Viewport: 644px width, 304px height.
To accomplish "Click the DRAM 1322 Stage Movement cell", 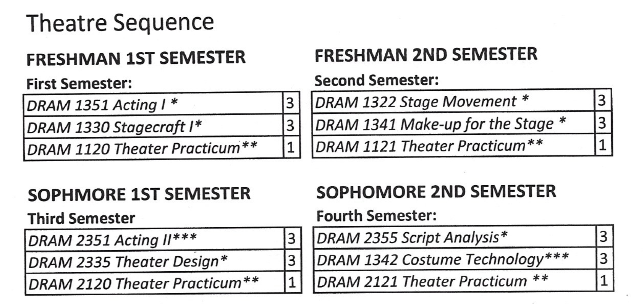I will (x=453, y=101).
